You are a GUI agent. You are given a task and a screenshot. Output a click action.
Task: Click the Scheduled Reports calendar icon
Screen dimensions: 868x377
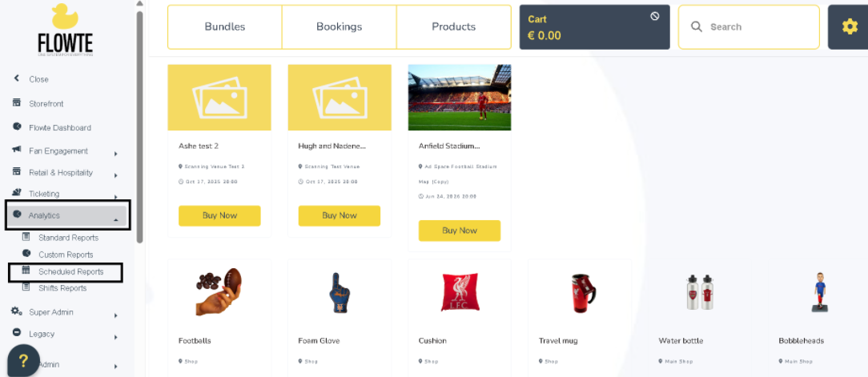pyautogui.click(x=26, y=271)
